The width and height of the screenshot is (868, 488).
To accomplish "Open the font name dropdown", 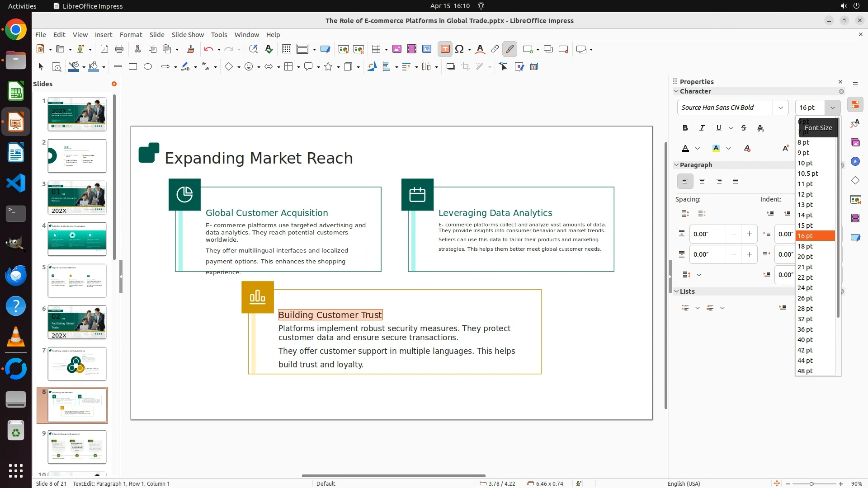I will 780,108.
